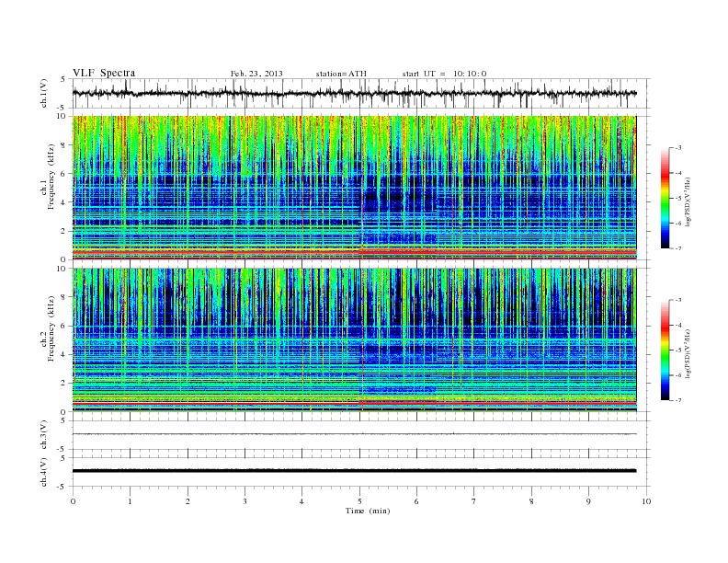Image resolution: width=728 pixels, height=563 pixels.
Task: Click the ch.2 spectrogram PSD color bar
Action: (x=665, y=350)
